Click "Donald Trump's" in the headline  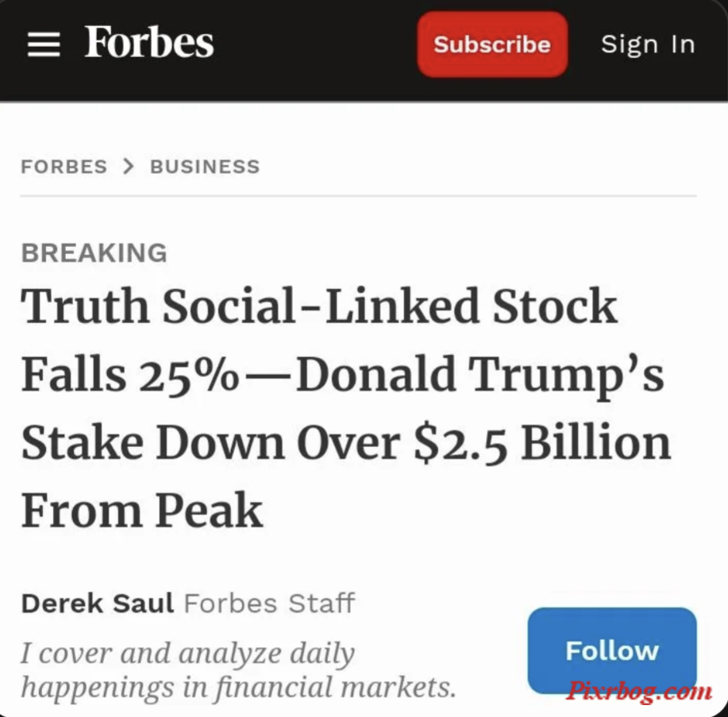pos(480,376)
